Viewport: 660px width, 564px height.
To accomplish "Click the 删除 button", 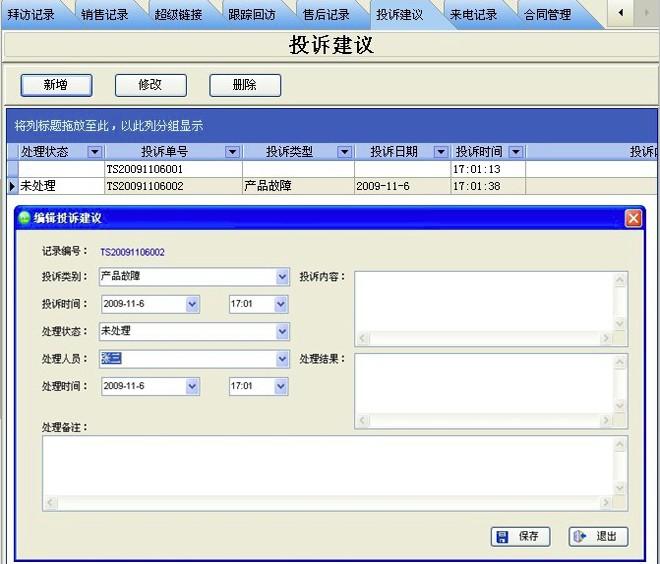I will click(x=244, y=85).
